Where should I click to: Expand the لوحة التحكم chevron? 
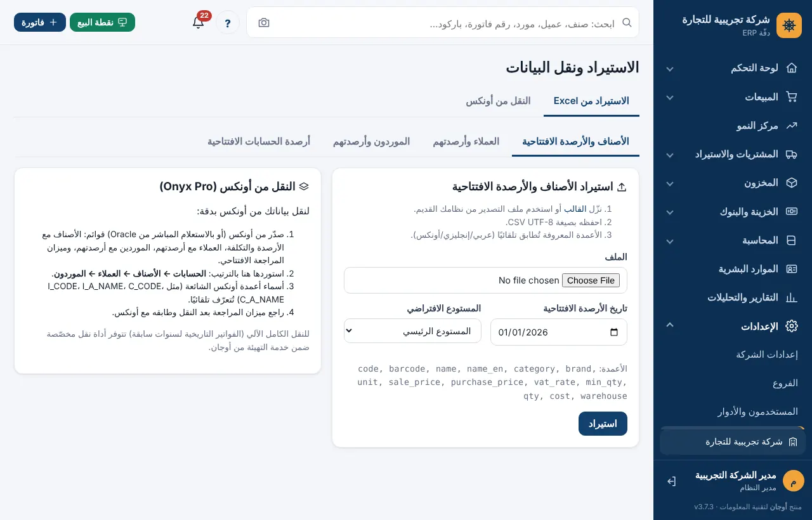point(670,68)
